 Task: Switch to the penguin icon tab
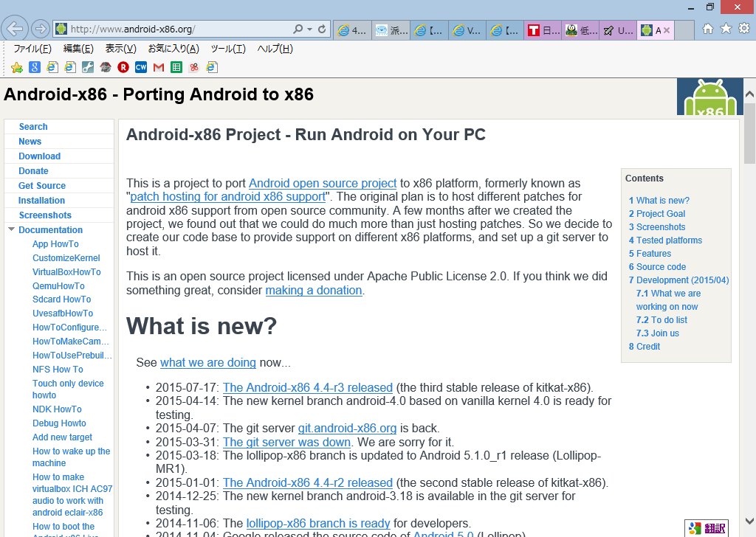coord(581,30)
